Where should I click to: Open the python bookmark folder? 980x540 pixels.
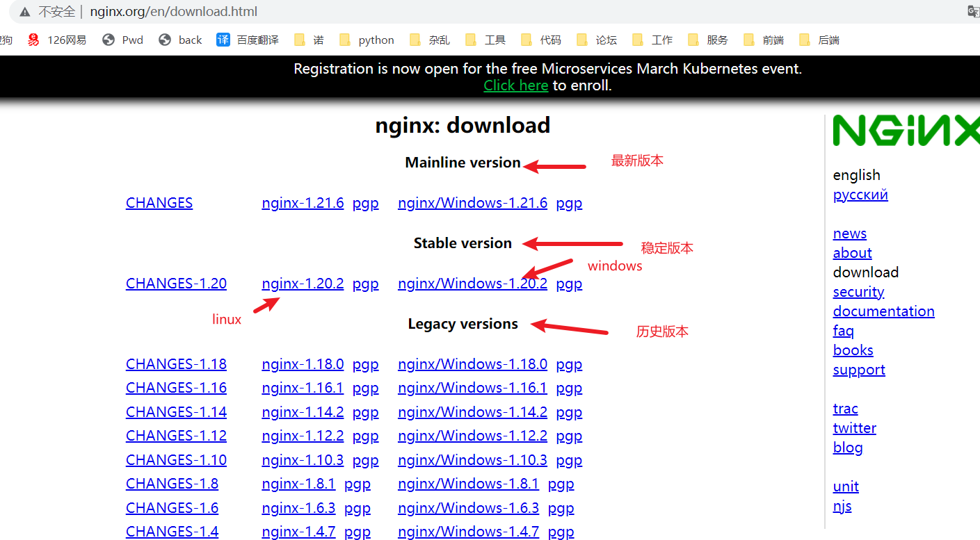pos(367,40)
